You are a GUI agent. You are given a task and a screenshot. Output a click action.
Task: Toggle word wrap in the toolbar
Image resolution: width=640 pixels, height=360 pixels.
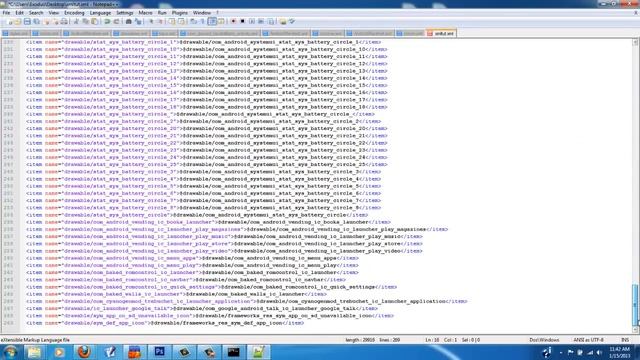(x=193, y=21)
